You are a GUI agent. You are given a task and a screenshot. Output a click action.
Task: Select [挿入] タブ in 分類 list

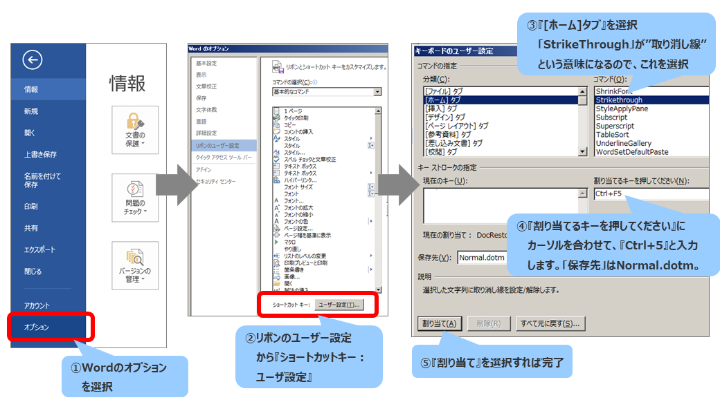point(501,108)
